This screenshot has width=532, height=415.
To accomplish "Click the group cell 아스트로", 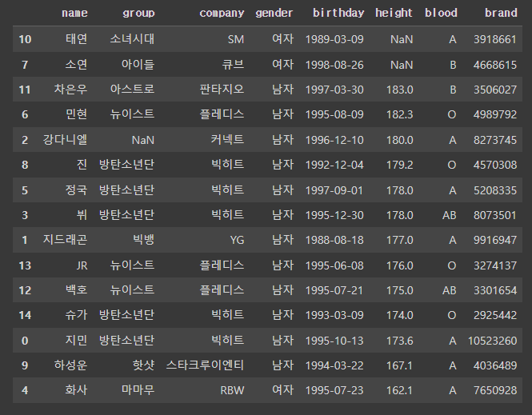I will 132,90.
